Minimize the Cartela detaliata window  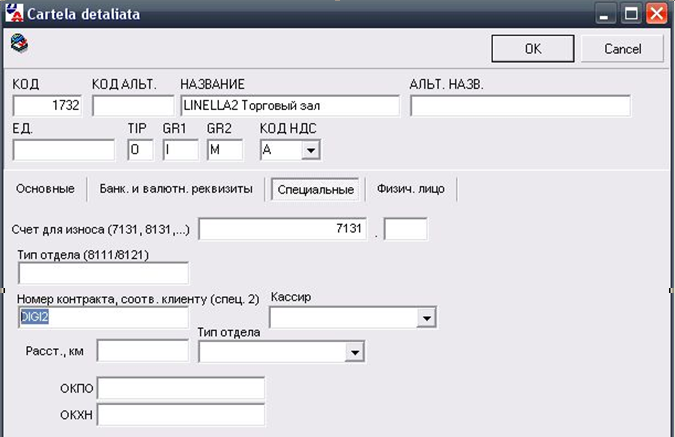coord(605,14)
